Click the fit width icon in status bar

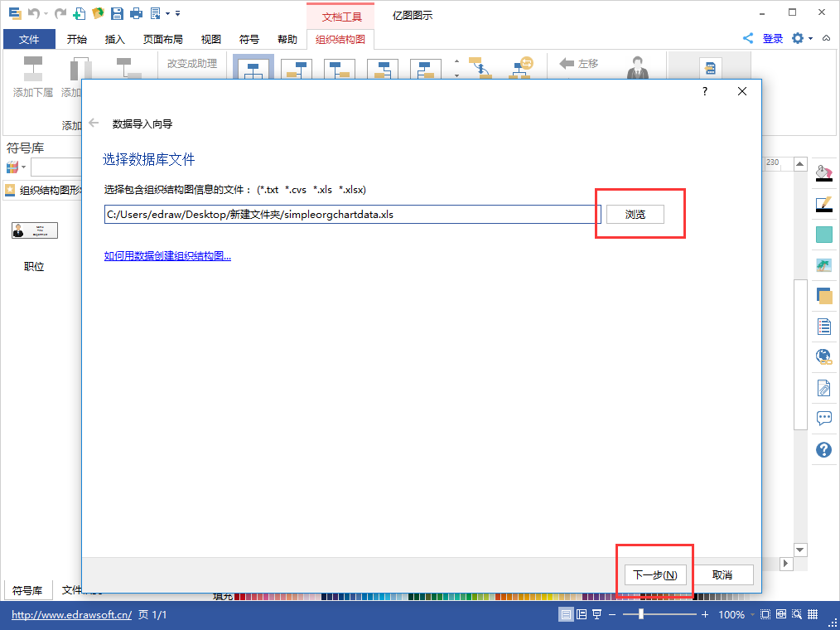pyautogui.click(x=781, y=614)
